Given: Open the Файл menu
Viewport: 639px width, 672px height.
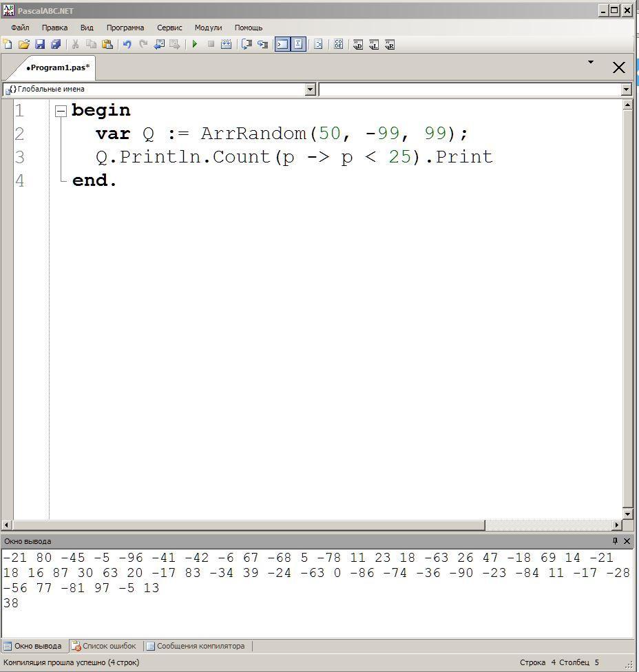Looking at the screenshot, I should pos(20,28).
